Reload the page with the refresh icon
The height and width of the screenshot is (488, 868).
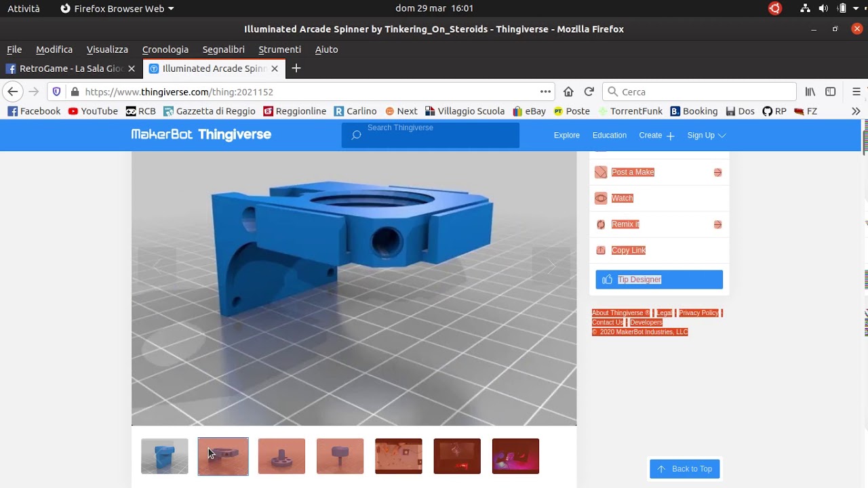pyautogui.click(x=589, y=91)
